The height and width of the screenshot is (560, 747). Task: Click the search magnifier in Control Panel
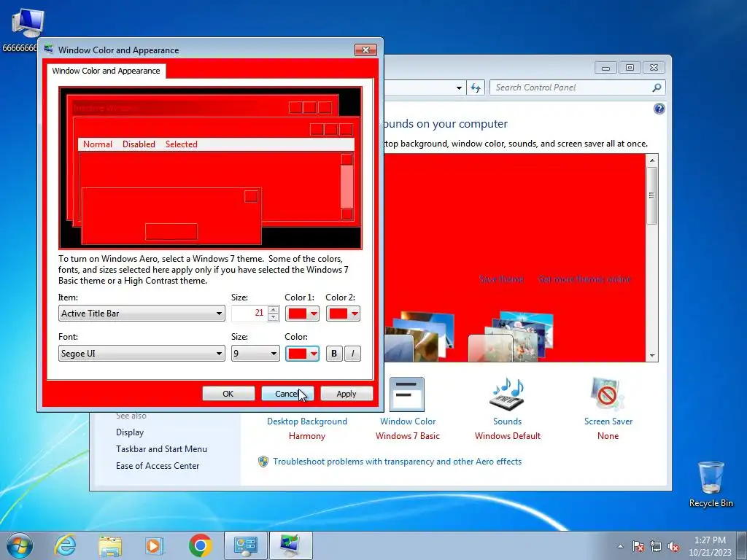[x=657, y=87]
